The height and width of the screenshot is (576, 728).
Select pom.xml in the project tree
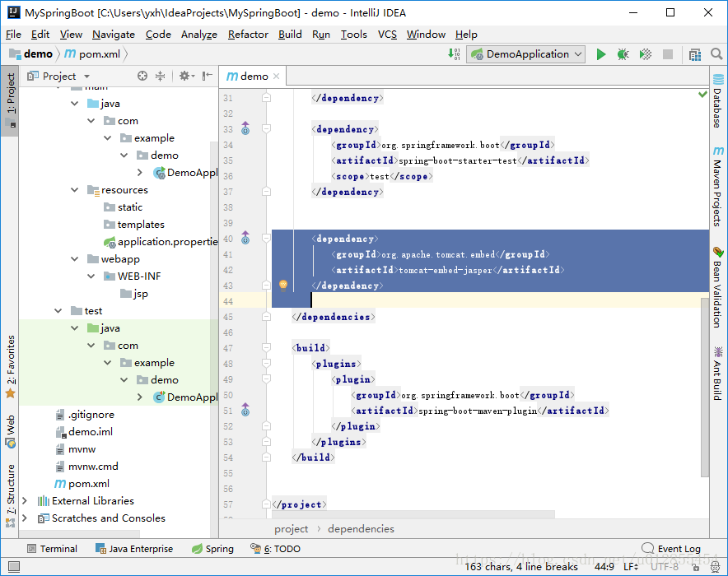[82, 484]
